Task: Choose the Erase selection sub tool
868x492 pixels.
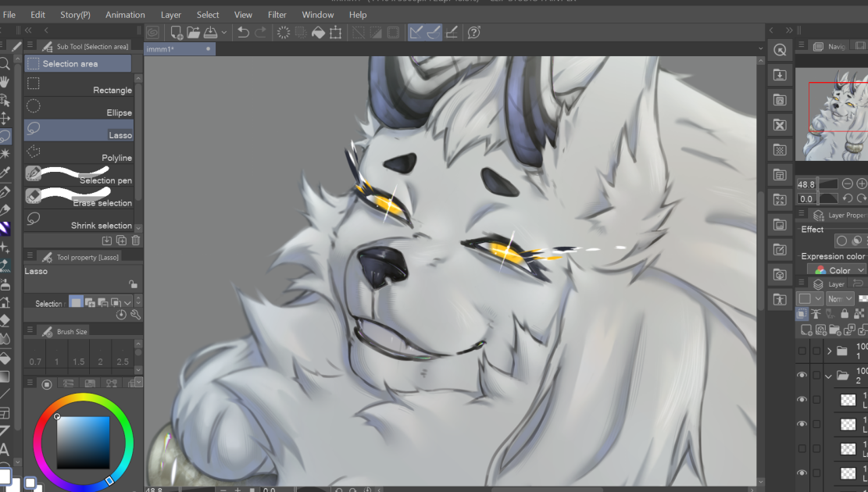Action: coord(79,198)
